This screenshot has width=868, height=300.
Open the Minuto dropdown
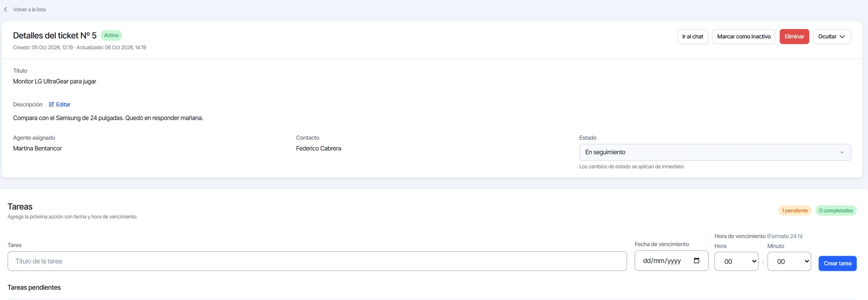tap(789, 262)
